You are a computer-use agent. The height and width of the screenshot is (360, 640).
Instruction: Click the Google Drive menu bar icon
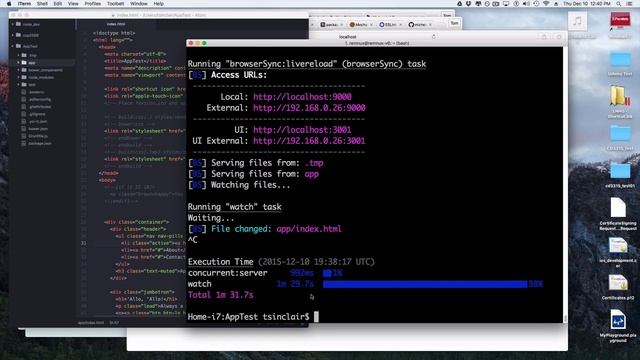(x=459, y=4)
